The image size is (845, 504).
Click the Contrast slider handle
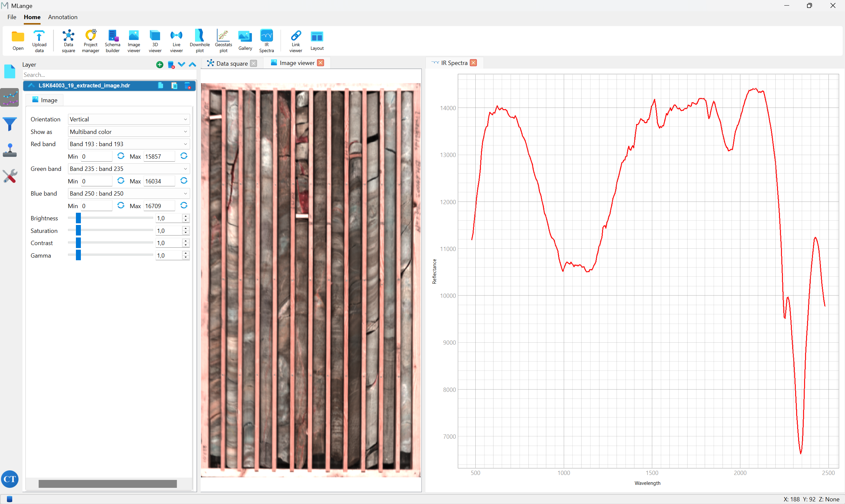coord(78,243)
